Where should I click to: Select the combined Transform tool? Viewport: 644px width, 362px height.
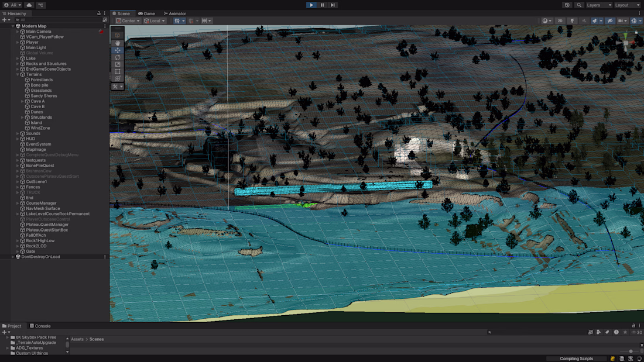(118, 78)
